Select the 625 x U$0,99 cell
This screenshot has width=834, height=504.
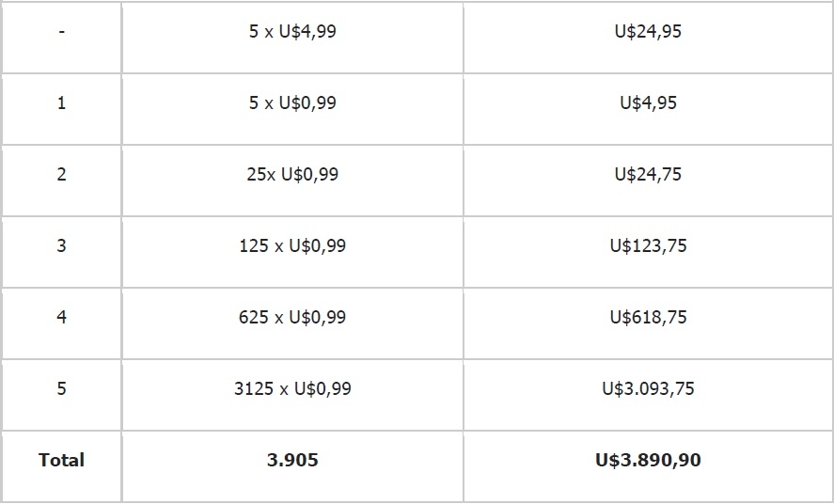click(x=292, y=318)
